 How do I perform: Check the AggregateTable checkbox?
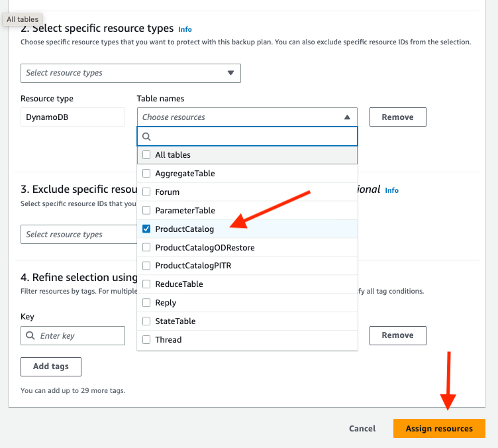point(146,174)
